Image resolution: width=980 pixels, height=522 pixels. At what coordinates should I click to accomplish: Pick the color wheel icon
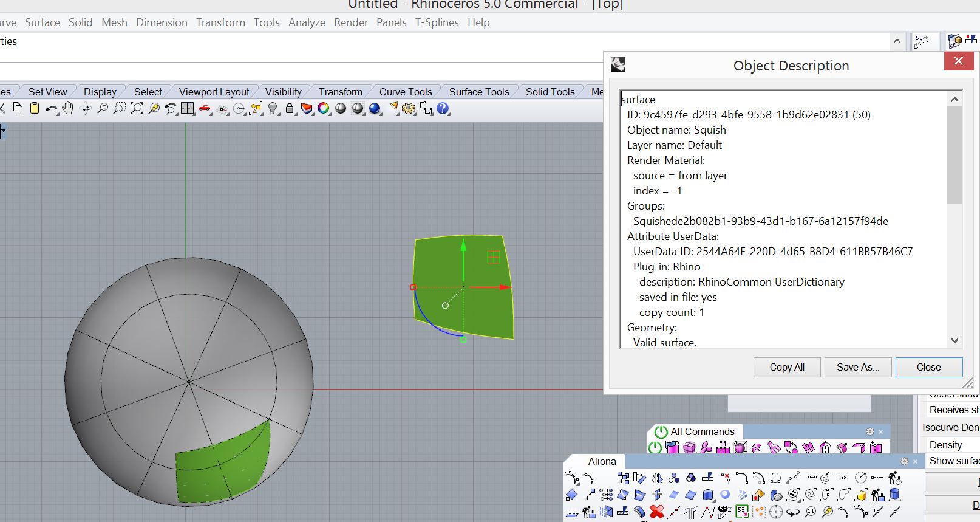coord(324,109)
